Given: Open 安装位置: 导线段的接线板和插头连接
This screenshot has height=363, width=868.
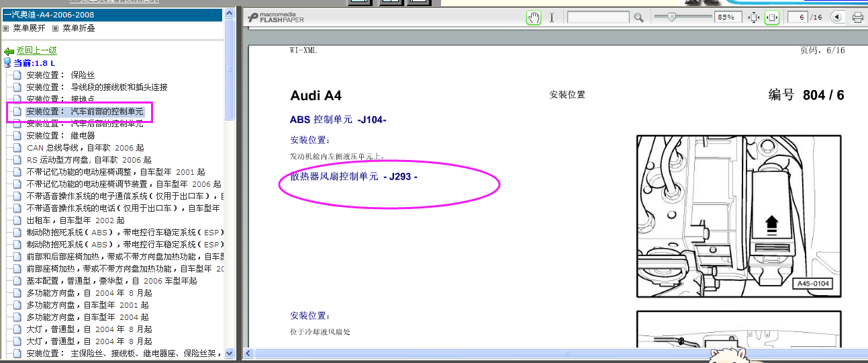Looking at the screenshot, I should click(x=97, y=87).
